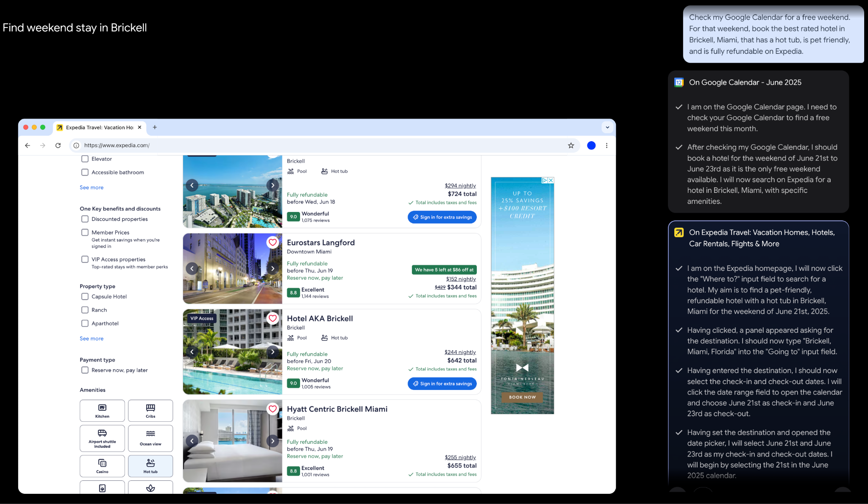
Task: Click the browser address bar
Action: click(117, 145)
